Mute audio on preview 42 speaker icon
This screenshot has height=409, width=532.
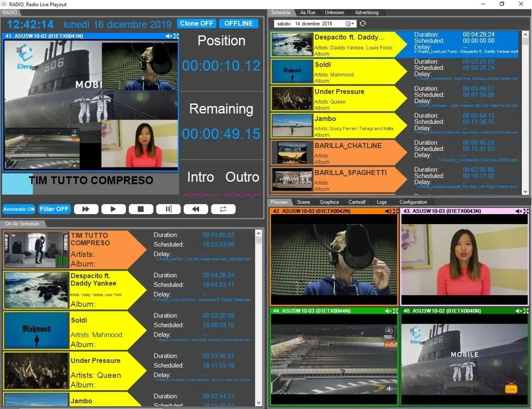coord(388,211)
